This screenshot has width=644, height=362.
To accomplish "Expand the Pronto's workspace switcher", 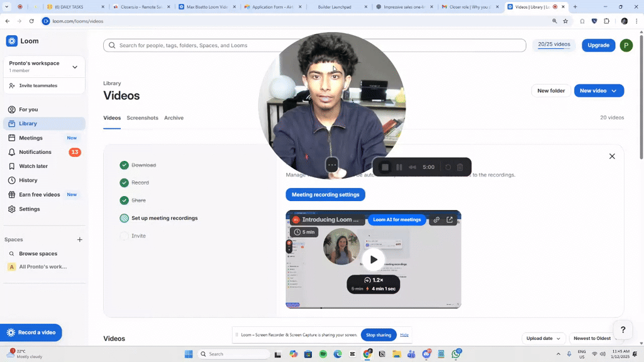I will click(x=44, y=67).
